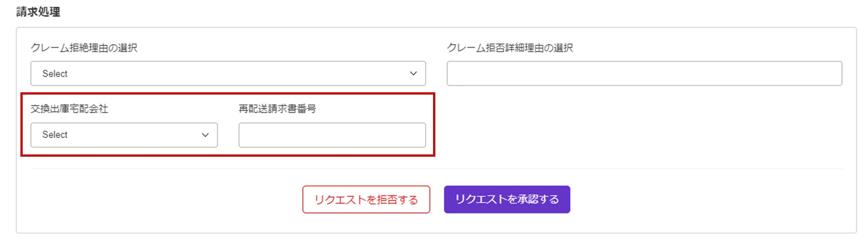Approve the request via the purple button
868x241 pixels.
point(507,199)
